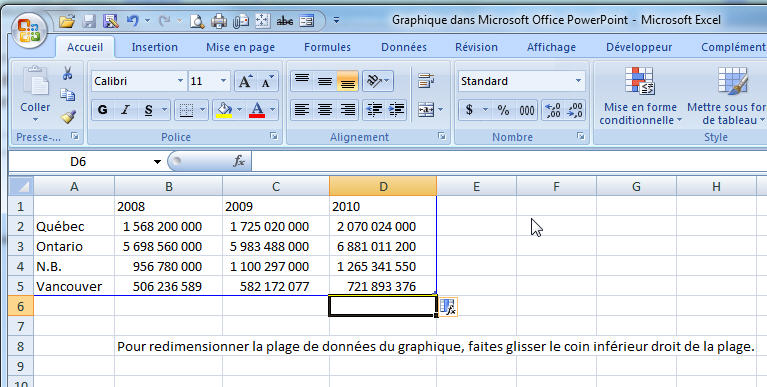Increase indent in Alignement group

pyautogui.click(x=396, y=110)
